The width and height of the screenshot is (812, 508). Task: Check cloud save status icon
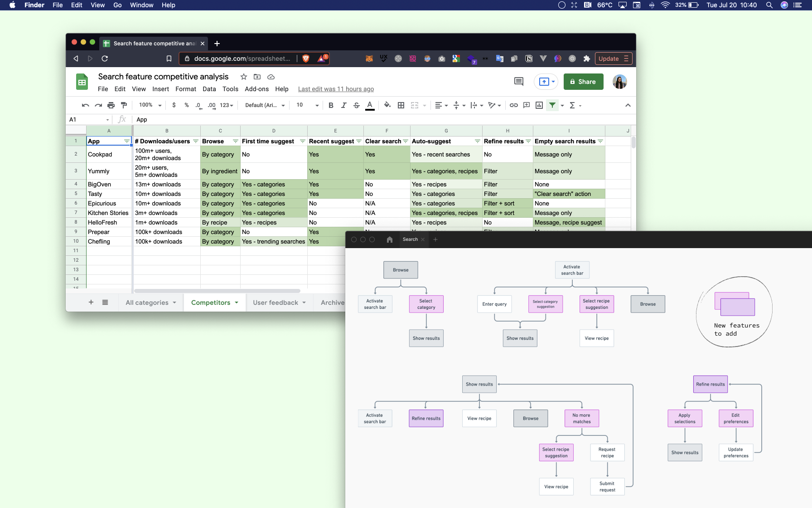click(271, 77)
